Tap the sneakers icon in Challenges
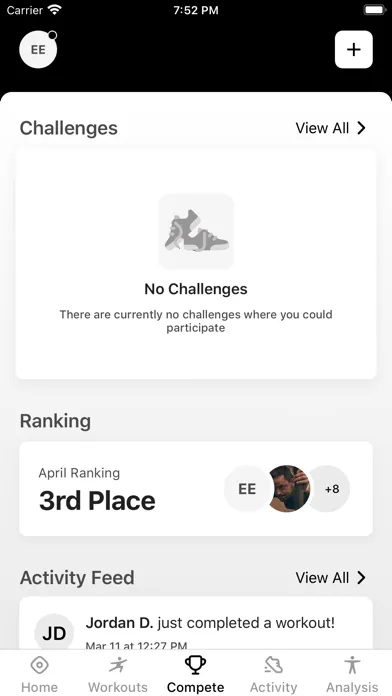This screenshot has height=696, width=392. 196,231
